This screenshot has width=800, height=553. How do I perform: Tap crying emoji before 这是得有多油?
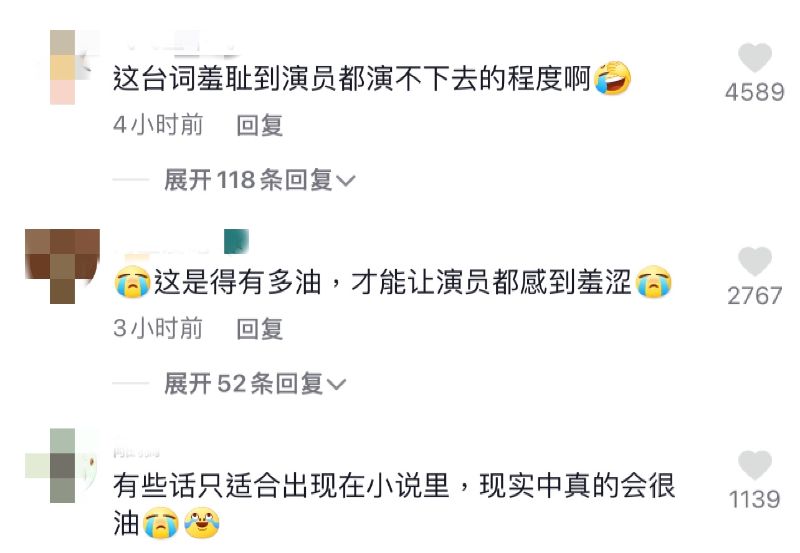(133, 282)
